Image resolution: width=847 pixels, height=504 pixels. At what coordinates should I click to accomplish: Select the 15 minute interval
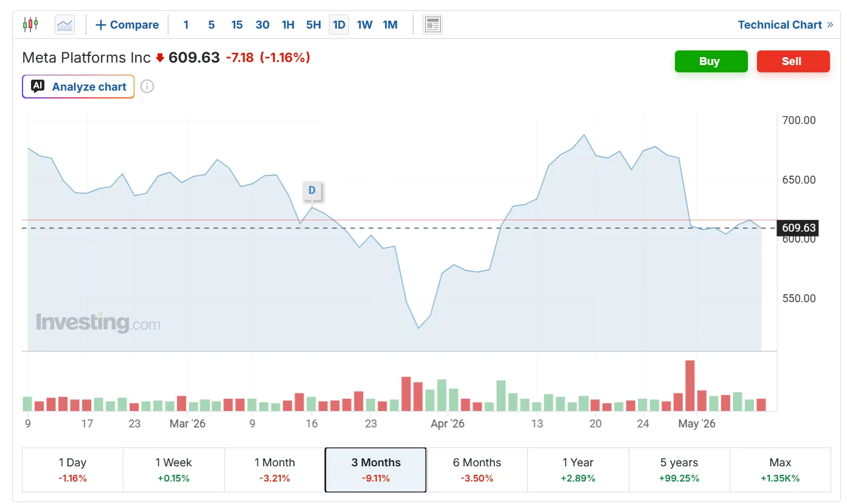237,25
